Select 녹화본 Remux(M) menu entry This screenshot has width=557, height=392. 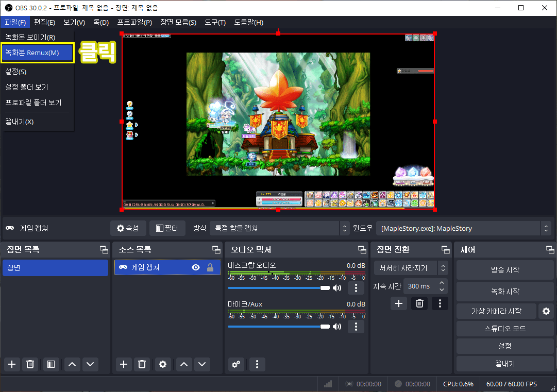(x=37, y=53)
